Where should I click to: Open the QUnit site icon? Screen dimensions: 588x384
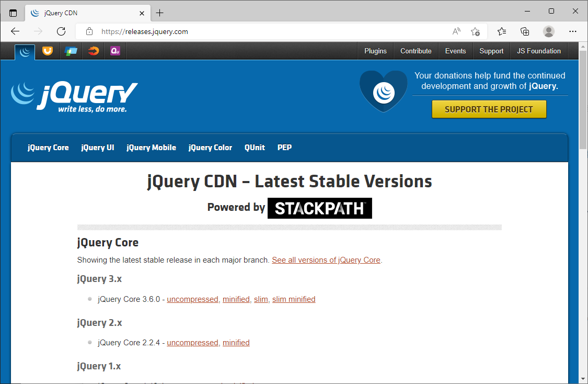(x=115, y=51)
